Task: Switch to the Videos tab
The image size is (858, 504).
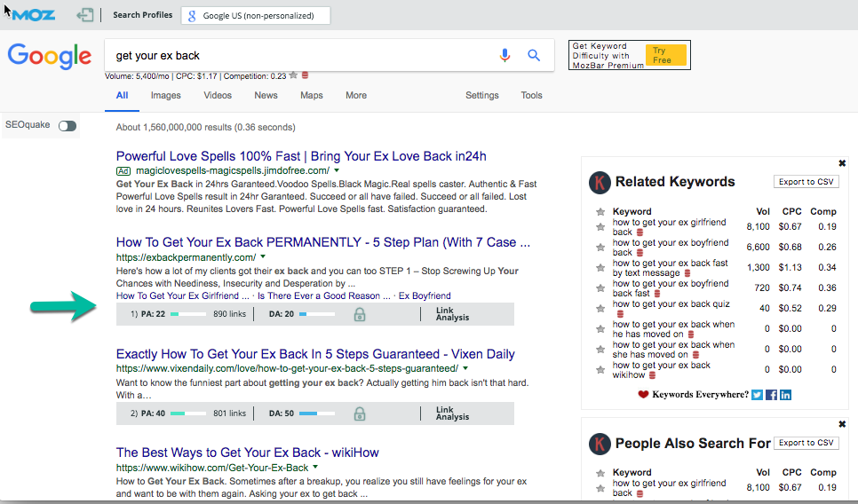Action: coord(218,95)
